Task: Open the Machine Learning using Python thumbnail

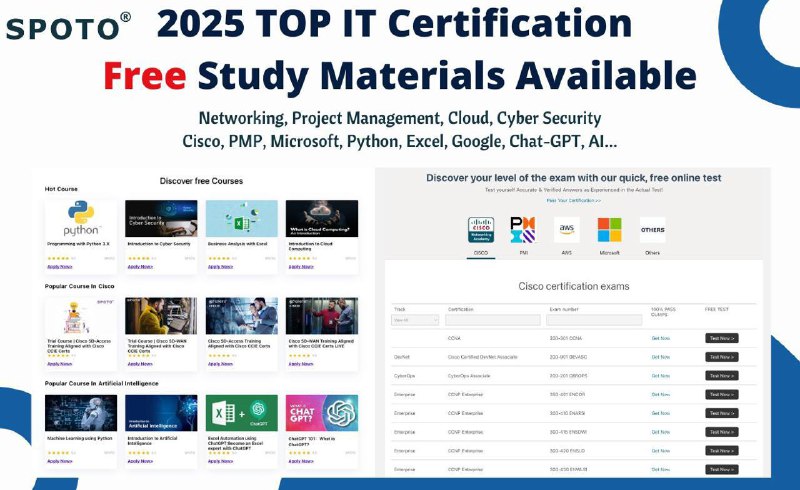Action: (81, 413)
